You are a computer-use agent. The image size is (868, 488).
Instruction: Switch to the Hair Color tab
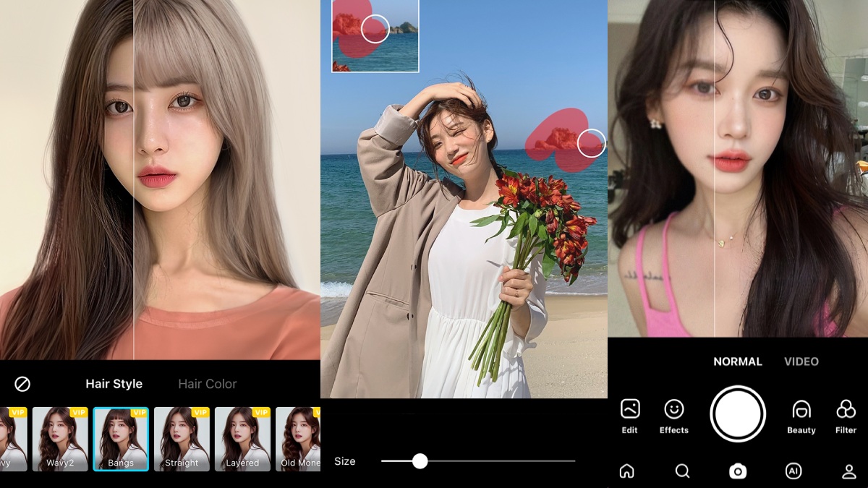click(208, 384)
